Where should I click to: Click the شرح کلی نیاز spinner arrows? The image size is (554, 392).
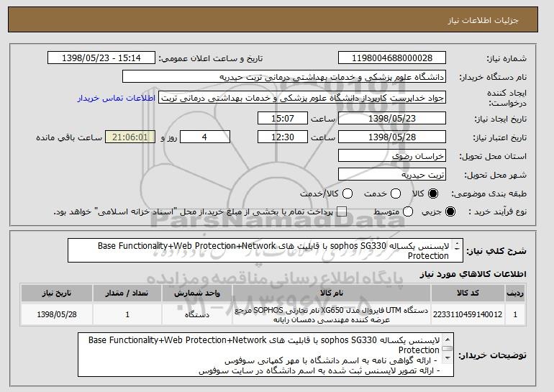click(x=457, y=246)
